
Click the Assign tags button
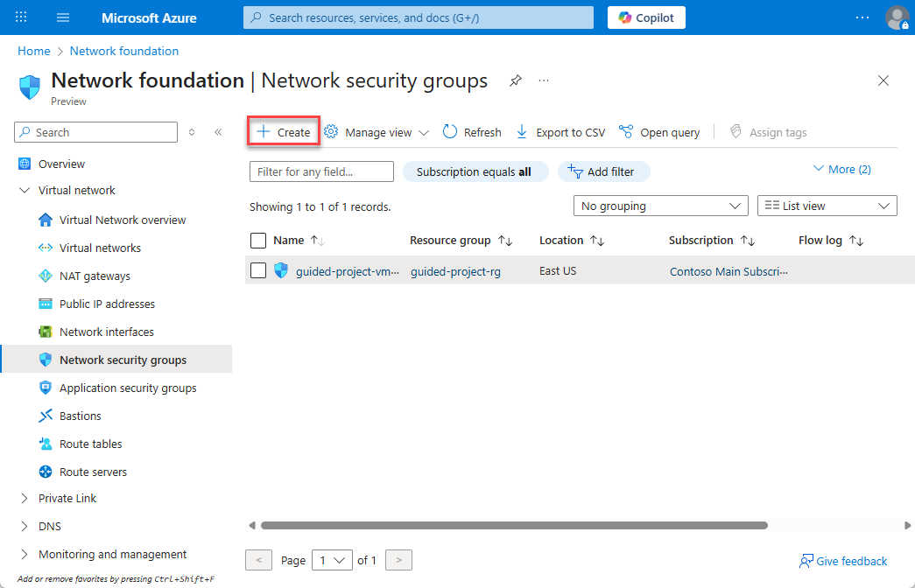click(x=768, y=132)
